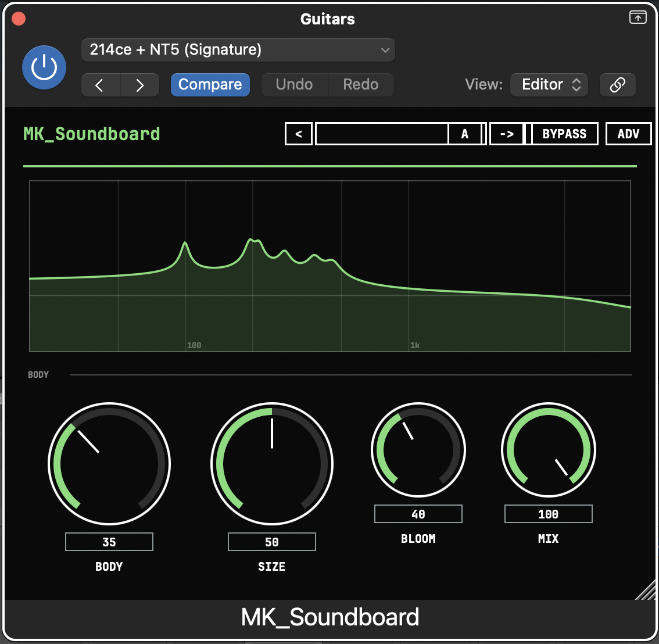Screen dimensions: 659x644
Task: Go to the next preset arrow
Action: click(140, 85)
